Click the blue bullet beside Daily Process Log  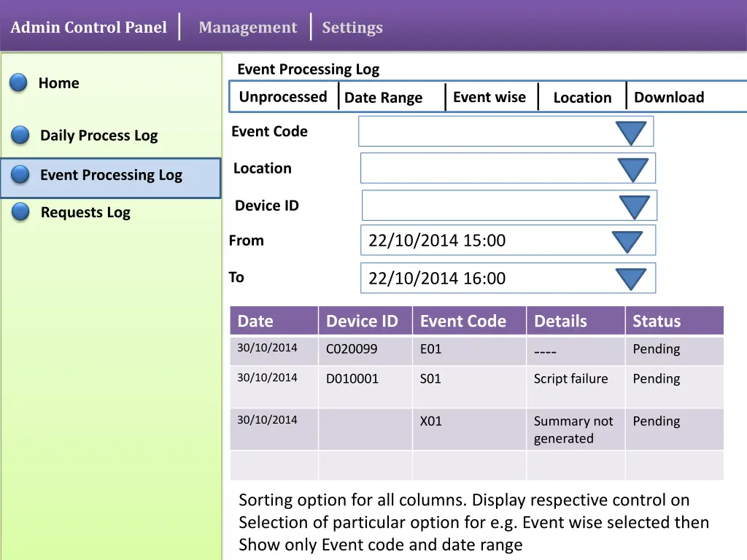click(x=20, y=135)
